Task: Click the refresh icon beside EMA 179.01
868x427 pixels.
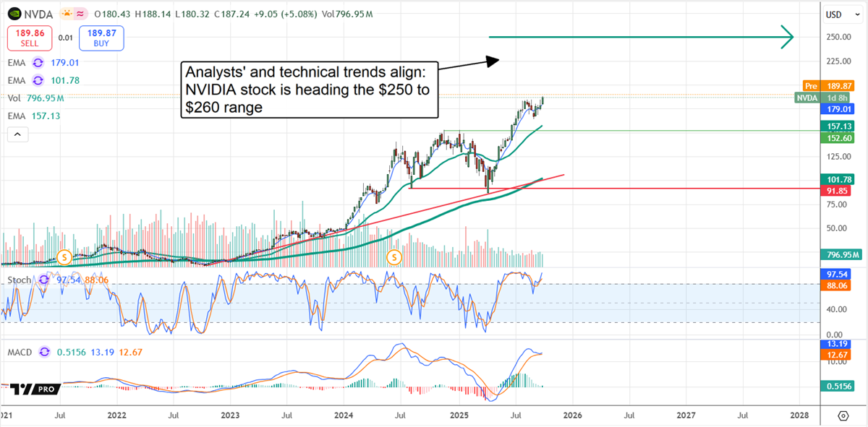Action: [x=38, y=64]
